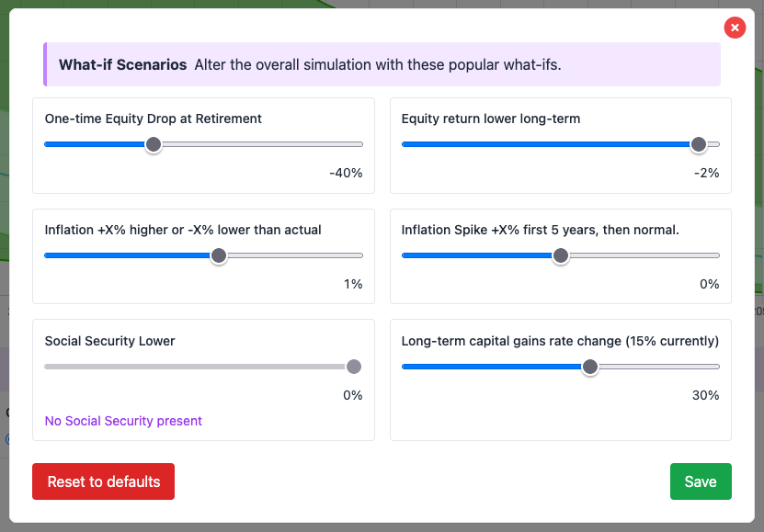Click Reset to defaults button
764x532 pixels.
click(x=103, y=481)
